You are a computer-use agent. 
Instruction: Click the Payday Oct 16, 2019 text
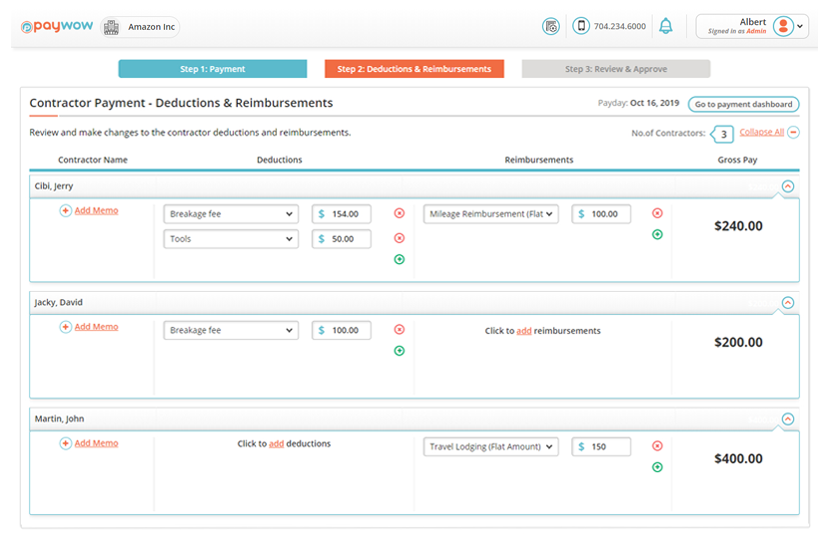[638, 103]
